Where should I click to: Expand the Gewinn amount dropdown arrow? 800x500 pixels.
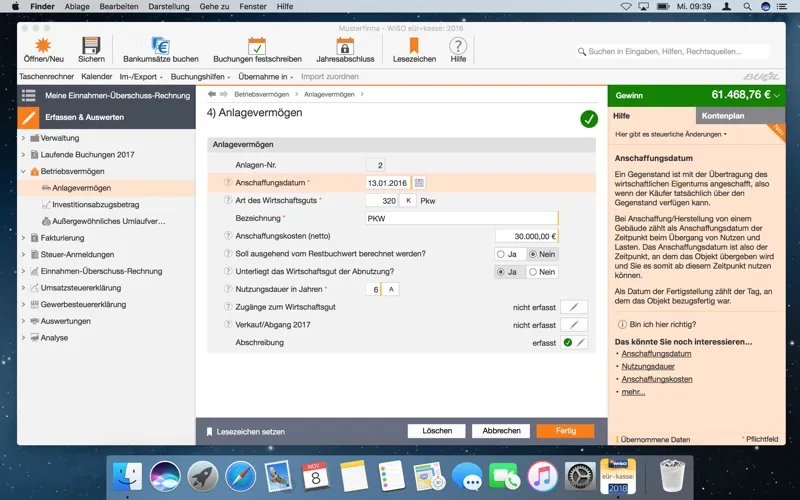pyautogui.click(x=777, y=95)
